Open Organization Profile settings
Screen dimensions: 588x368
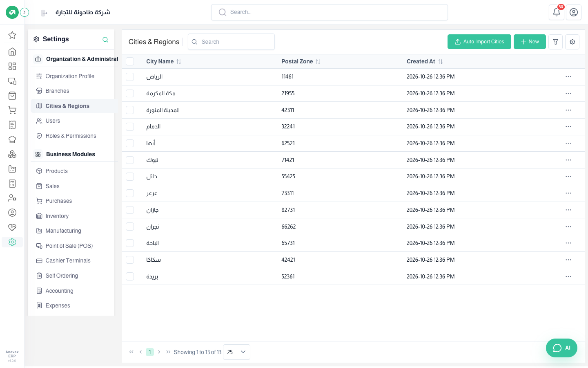pos(70,76)
